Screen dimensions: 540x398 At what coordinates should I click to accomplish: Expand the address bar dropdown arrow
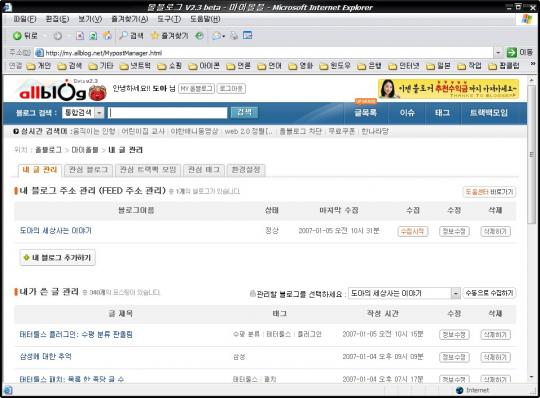498,53
